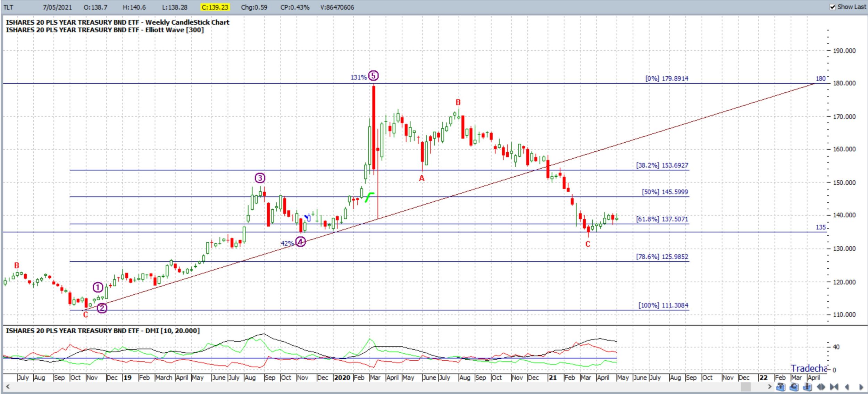868x394 pixels.
Task: Click the red A wave label
Action: tap(422, 178)
